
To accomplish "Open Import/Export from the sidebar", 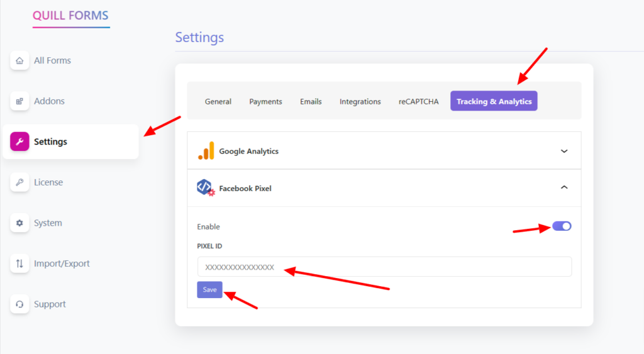I will (x=62, y=263).
